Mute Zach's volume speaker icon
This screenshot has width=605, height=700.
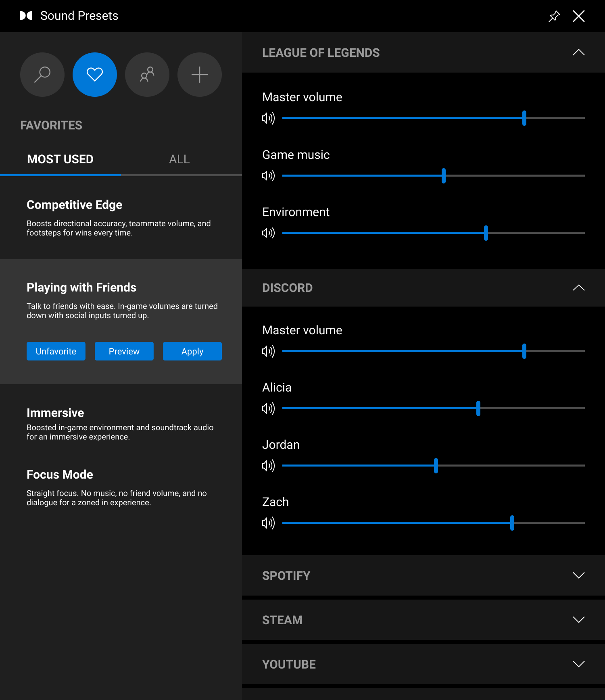tap(268, 523)
